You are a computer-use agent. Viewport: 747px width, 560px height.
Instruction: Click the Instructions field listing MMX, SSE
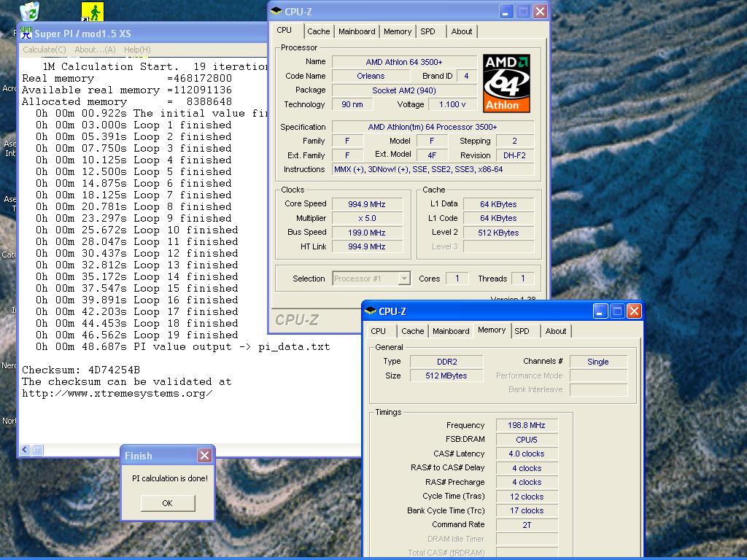pyautogui.click(x=433, y=169)
